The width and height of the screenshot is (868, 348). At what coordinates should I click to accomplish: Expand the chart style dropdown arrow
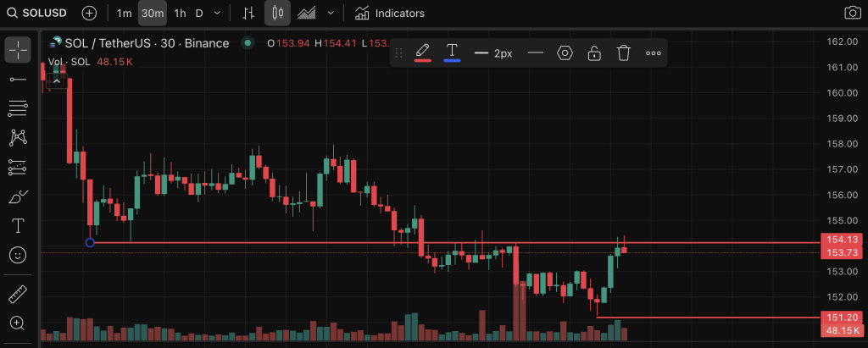click(x=331, y=14)
